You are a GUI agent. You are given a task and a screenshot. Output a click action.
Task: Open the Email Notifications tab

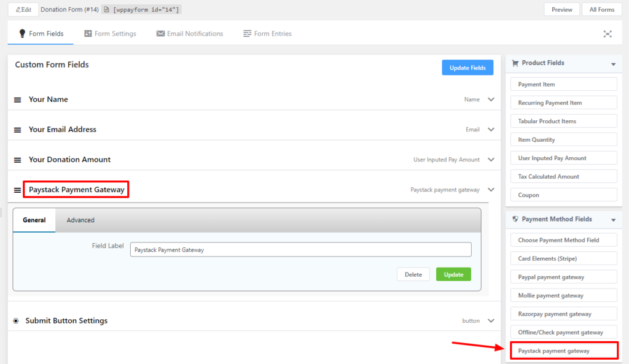pyautogui.click(x=189, y=34)
